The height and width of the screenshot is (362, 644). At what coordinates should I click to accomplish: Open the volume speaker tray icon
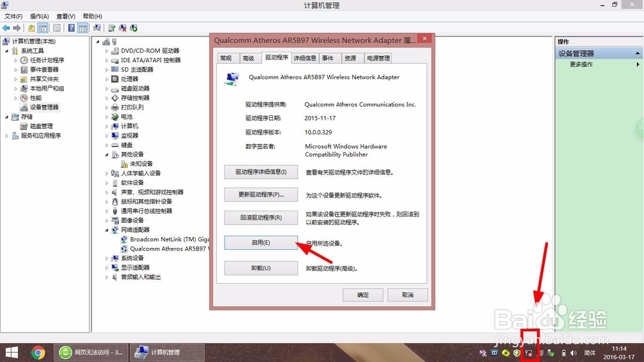pos(574,353)
